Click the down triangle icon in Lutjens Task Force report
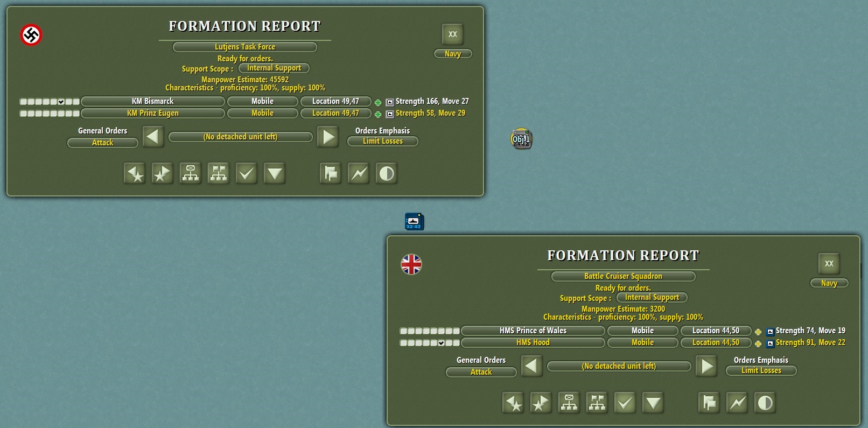Screen dimensions: 868x428 (x=275, y=173)
